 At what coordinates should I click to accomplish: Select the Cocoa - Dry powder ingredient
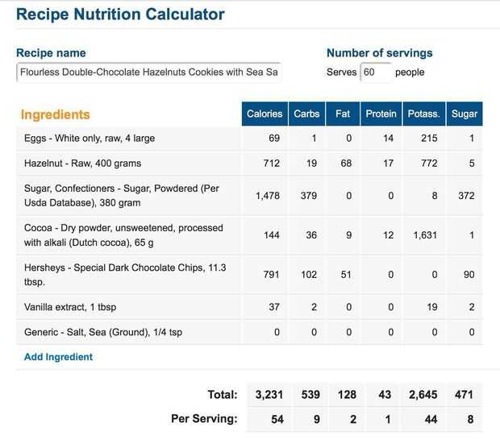[123, 235]
